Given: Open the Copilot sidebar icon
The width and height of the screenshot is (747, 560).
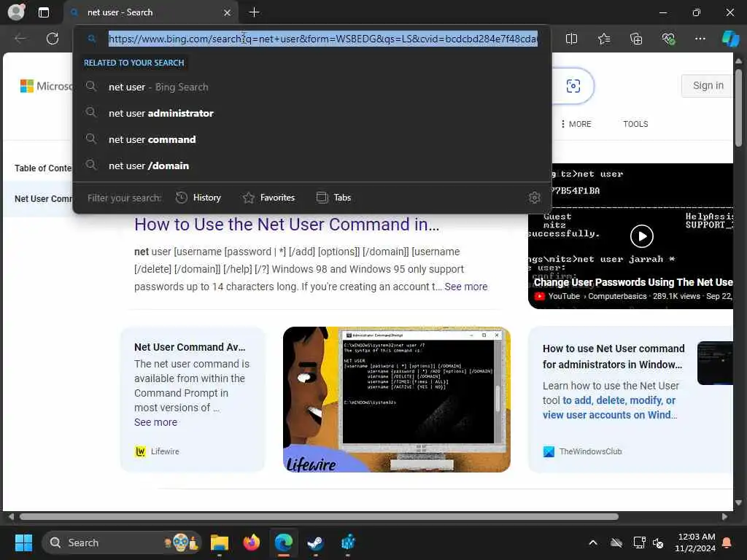Looking at the screenshot, I should point(731,39).
